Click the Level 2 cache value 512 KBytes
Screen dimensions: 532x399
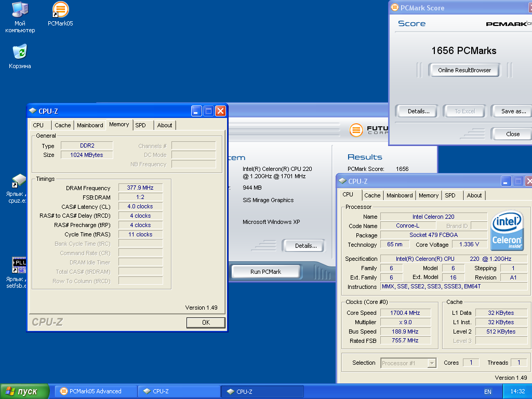click(x=501, y=331)
